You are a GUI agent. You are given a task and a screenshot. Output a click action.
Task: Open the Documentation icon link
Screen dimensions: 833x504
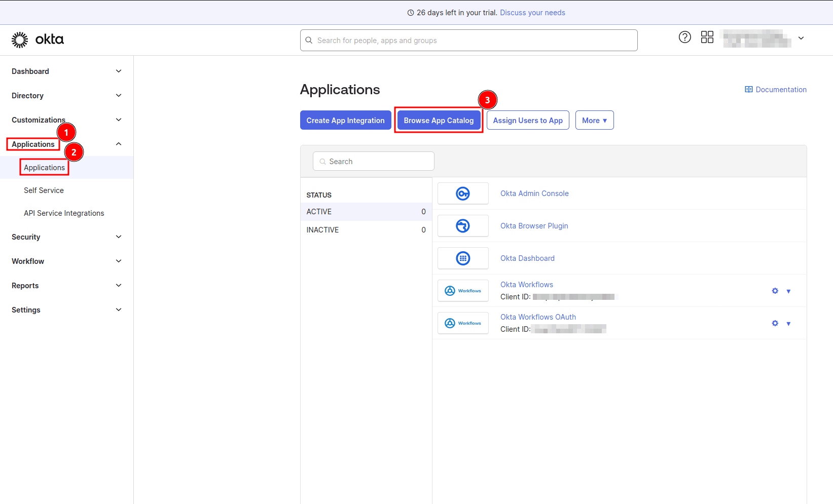coord(749,89)
